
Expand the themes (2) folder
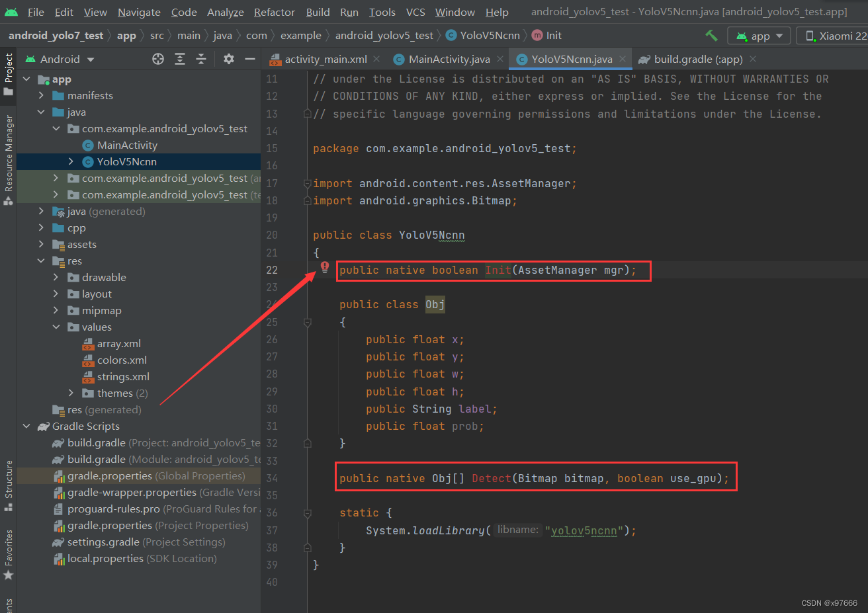coord(71,393)
